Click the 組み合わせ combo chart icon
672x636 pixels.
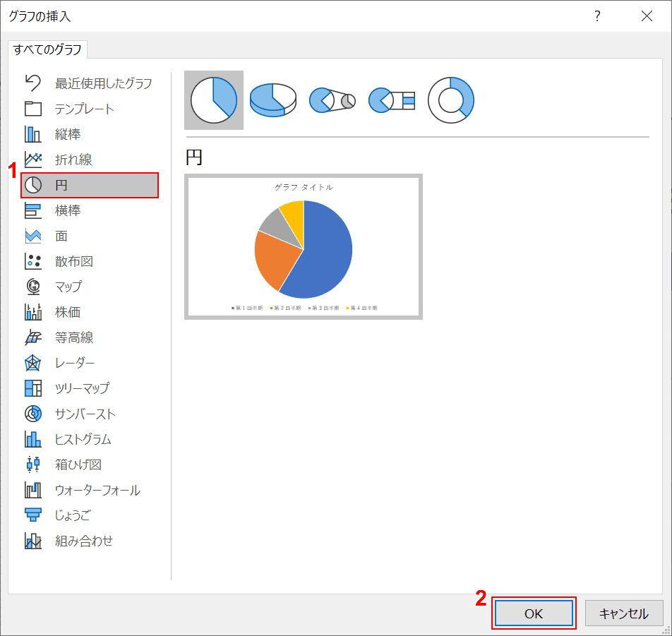(33, 541)
